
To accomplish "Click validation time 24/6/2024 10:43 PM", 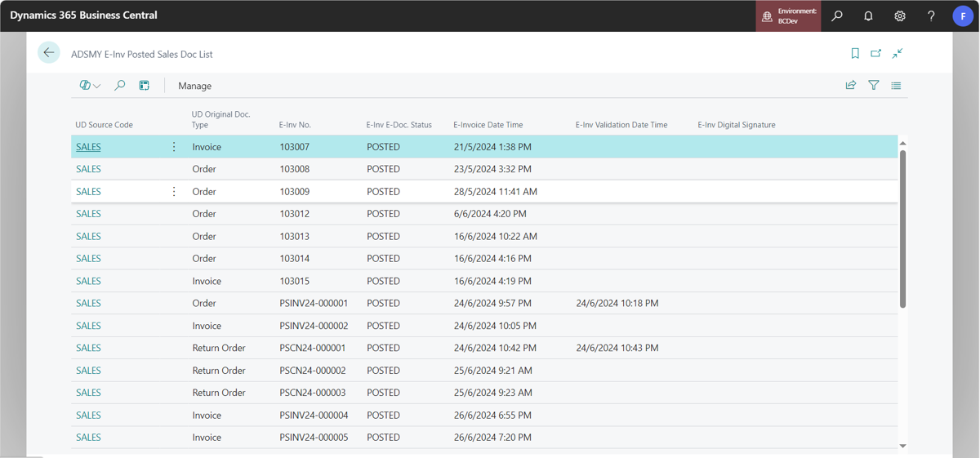I will point(617,348).
